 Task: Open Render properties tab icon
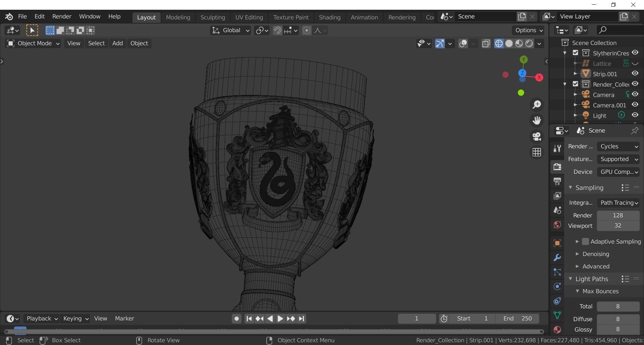[x=557, y=167]
